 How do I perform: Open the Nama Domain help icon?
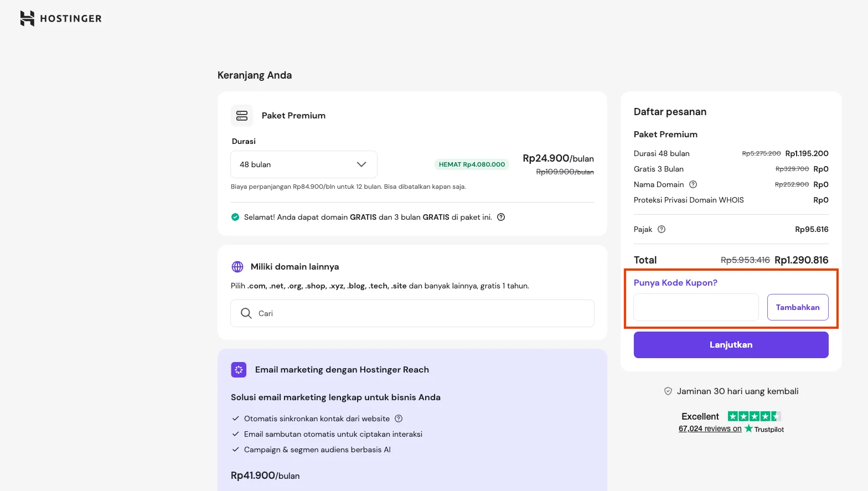point(693,184)
